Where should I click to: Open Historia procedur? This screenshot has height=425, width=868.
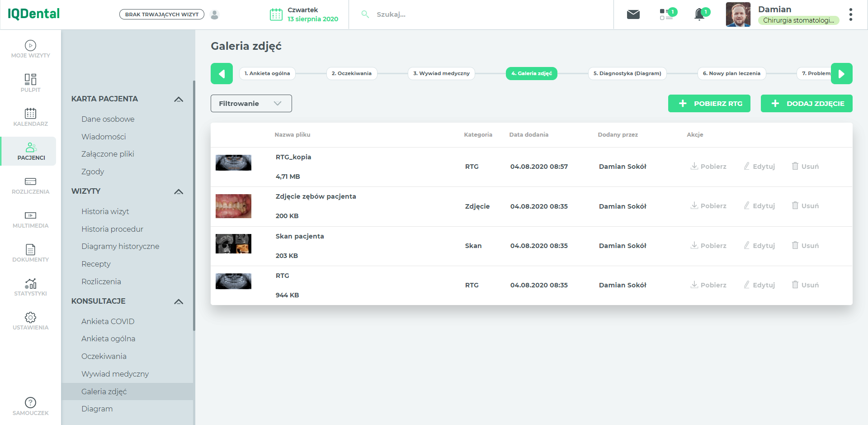coord(112,229)
